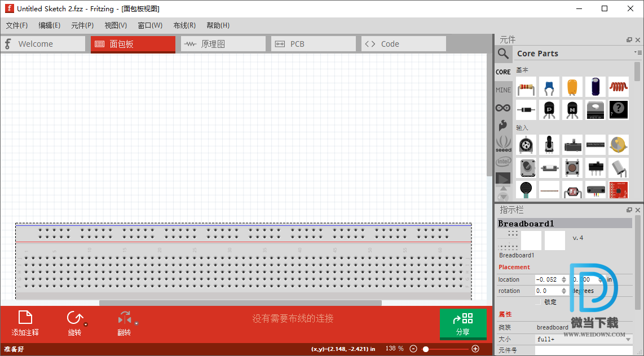Viewport: 644px width, 356px height.
Task: Switch to the Code tab
Action: [x=404, y=44]
